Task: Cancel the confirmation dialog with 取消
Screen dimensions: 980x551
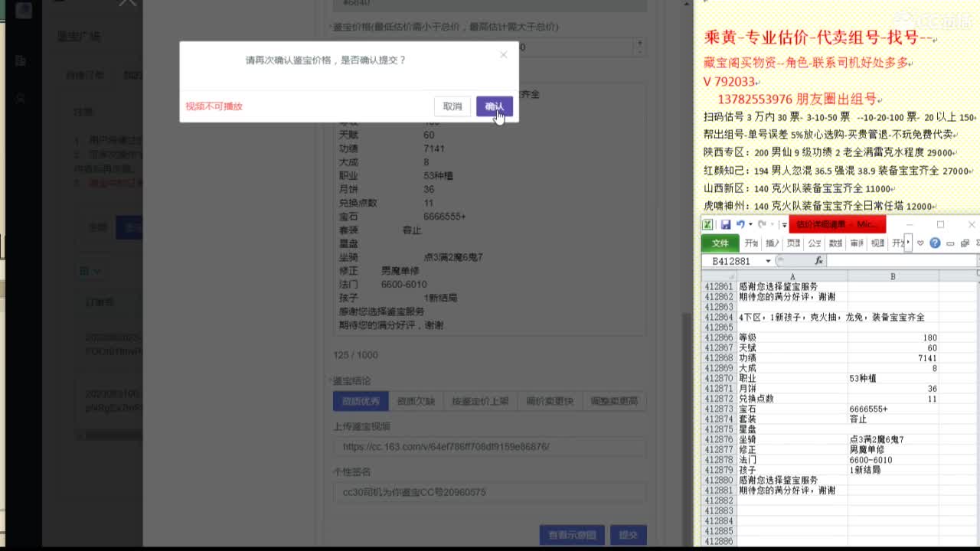Action: (x=452, y=106)
